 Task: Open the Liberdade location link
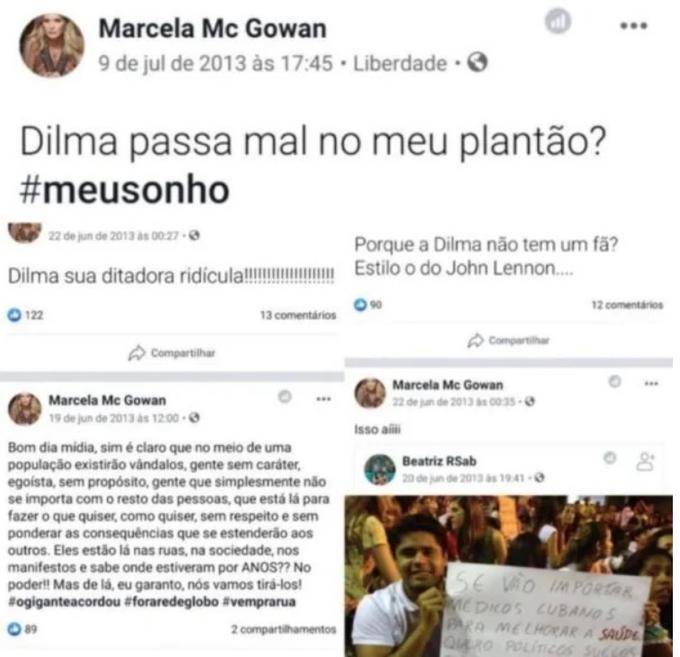point(400,64)
